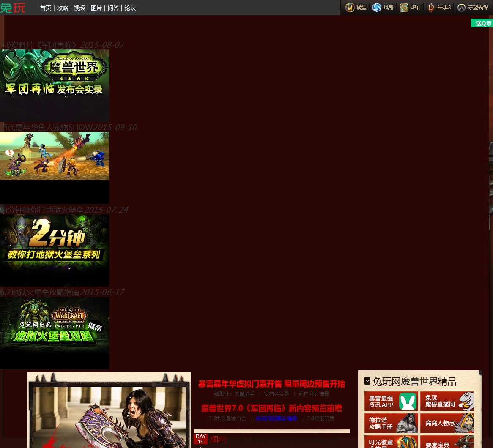
Task: Open the 攻略 nav item
Action: (x=63, y=8)
